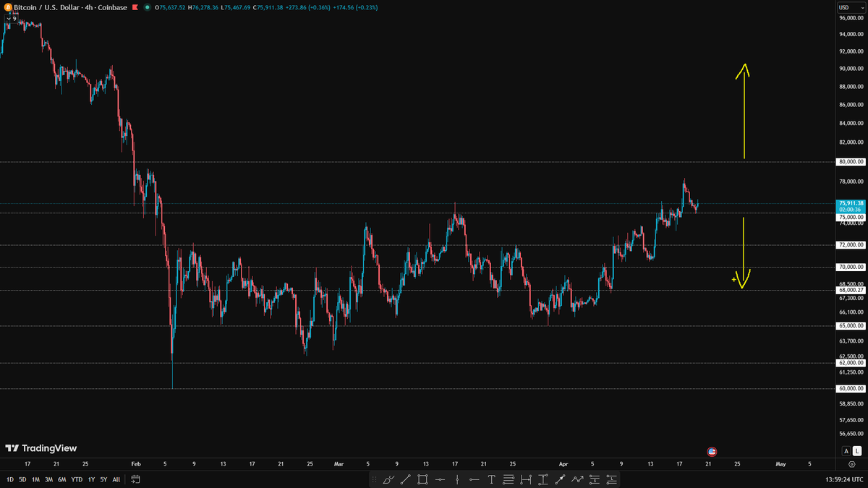Select the Brush drawing tool
The image size is (868, 488).
[x=389, y=479]
